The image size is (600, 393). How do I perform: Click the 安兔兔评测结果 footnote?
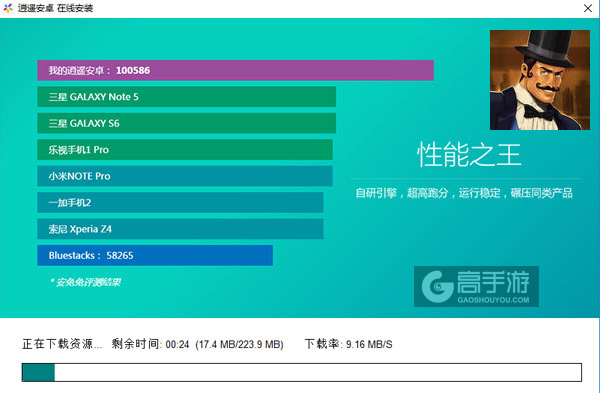point(86,282)
